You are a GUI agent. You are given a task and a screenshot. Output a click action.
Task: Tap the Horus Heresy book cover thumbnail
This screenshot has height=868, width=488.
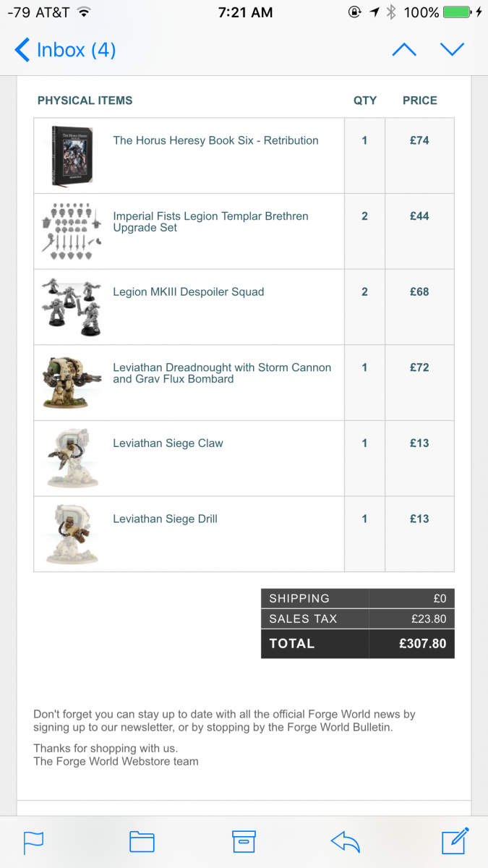tap(73, 156)
